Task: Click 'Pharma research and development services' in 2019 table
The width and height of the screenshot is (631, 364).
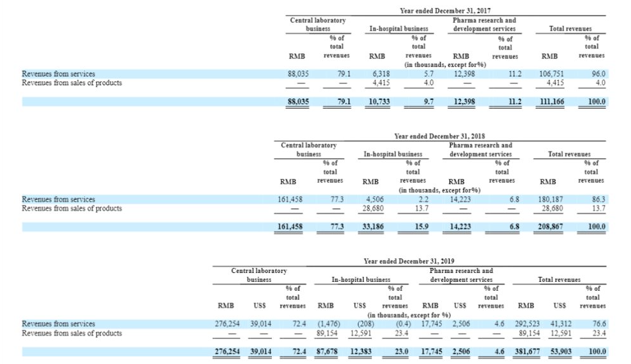Action: [461, 275]
